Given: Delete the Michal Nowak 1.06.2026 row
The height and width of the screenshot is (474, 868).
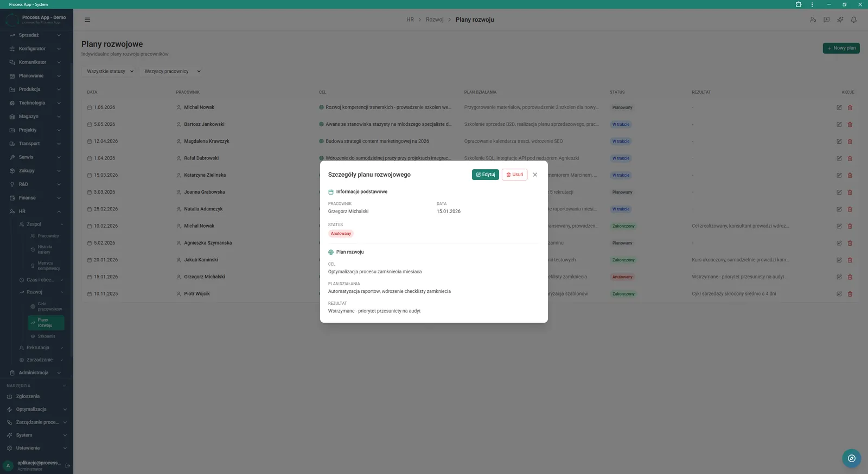Looking at the screenshot, I should [x=850, y=107].
